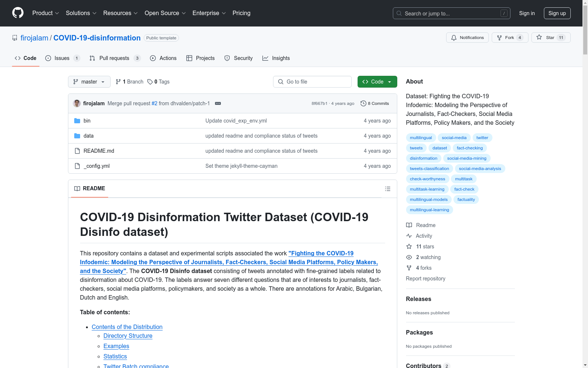Jump to Directory Structure section
Viewport: 588px width, 368px height.
(128, 336)
